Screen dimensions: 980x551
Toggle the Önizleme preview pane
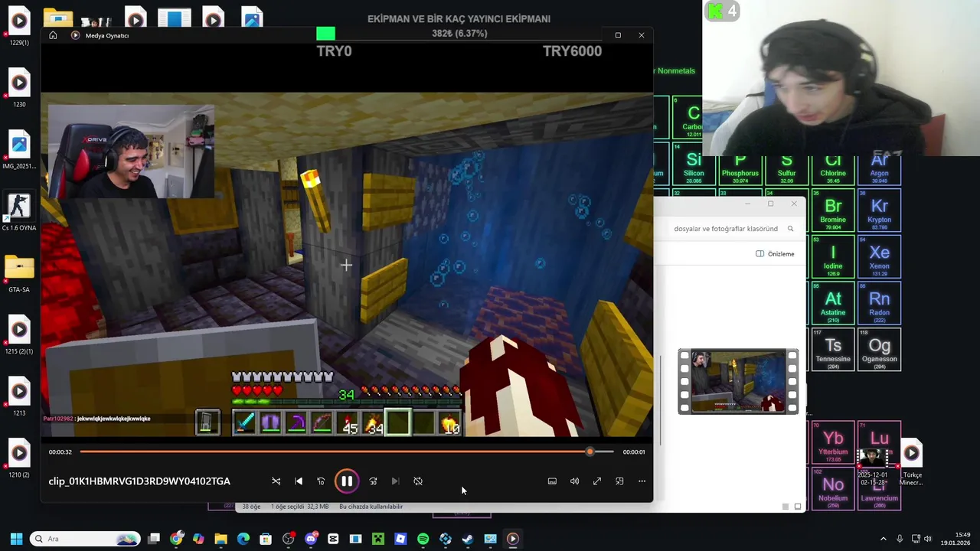click(x=775, y=254)
